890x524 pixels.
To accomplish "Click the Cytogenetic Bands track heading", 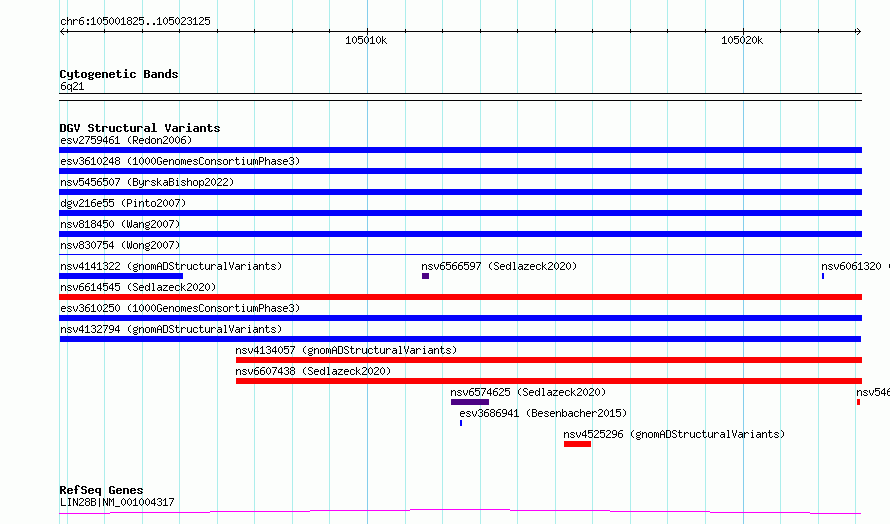I will 119,74.
